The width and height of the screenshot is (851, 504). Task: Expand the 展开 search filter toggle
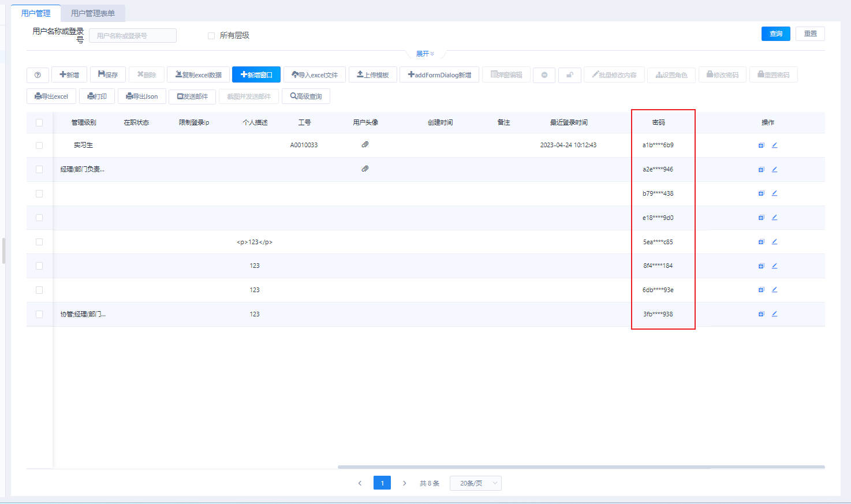point(425,54)
